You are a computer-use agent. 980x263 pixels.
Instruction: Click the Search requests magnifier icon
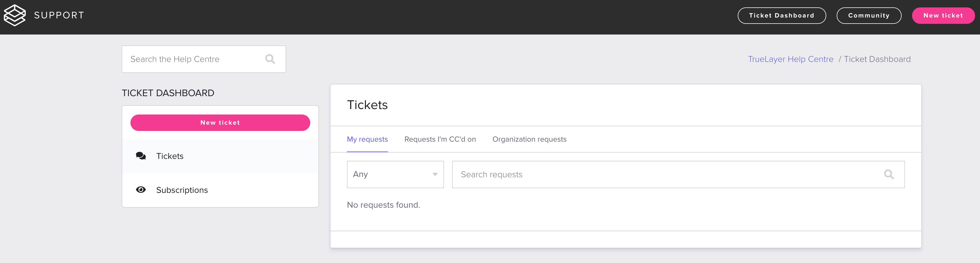point(889,175)
